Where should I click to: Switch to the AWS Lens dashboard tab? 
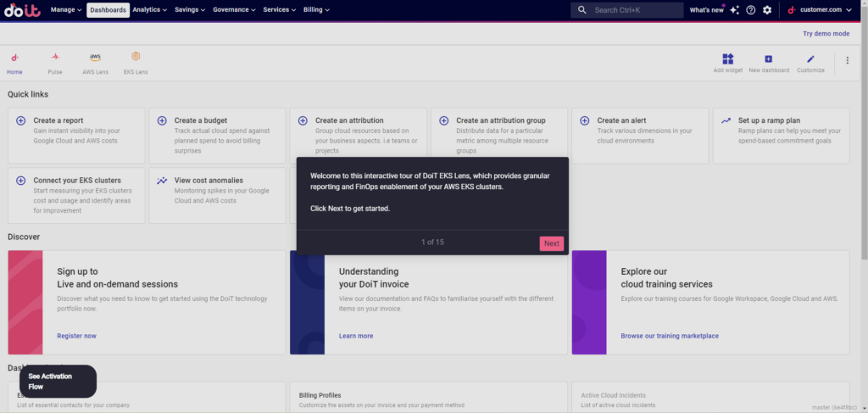[x=95, y=63]
